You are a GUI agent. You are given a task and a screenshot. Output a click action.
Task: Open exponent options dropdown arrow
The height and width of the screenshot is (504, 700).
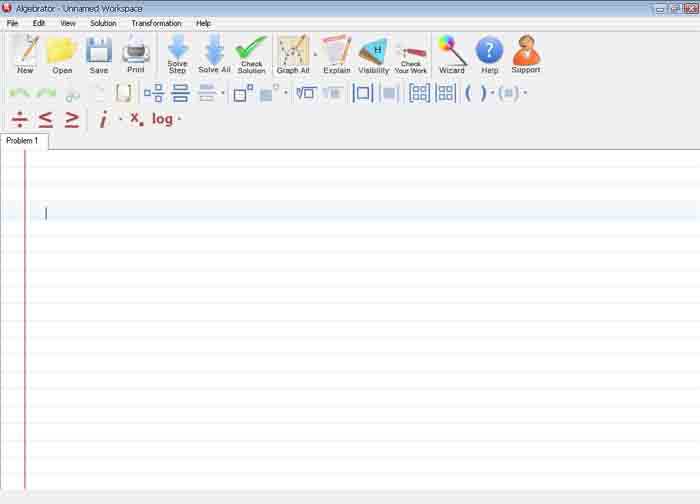286,93
